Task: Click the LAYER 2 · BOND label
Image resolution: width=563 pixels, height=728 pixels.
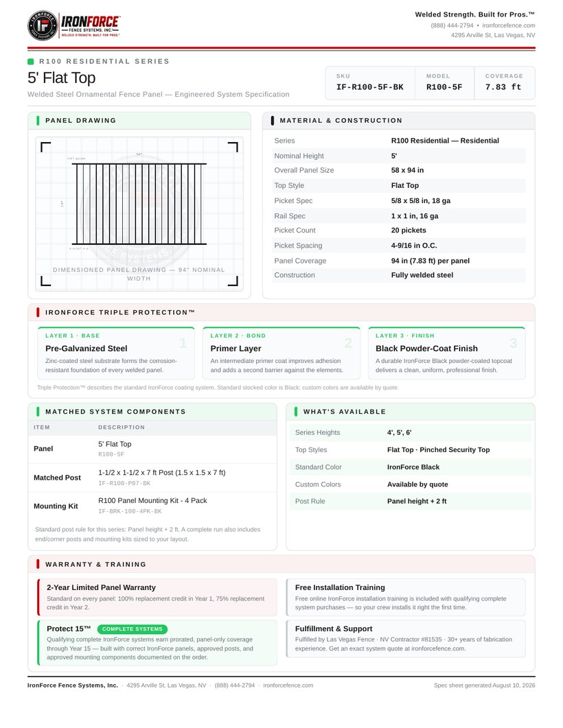Action: pos(238,336)
